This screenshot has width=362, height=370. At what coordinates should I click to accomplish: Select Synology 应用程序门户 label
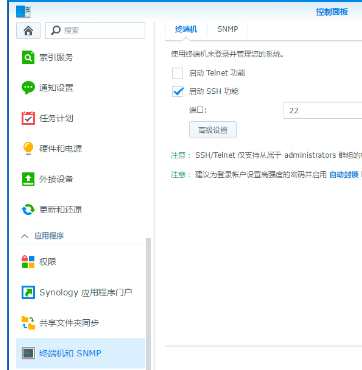coord(86,293)
